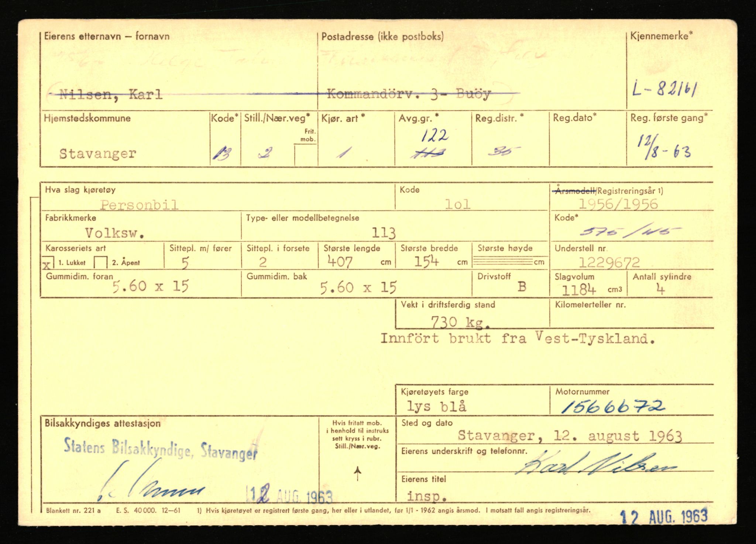The width and height of the screenshot is (756, 544).
Task: Click the width value '154'
Action: click(426, 262)
